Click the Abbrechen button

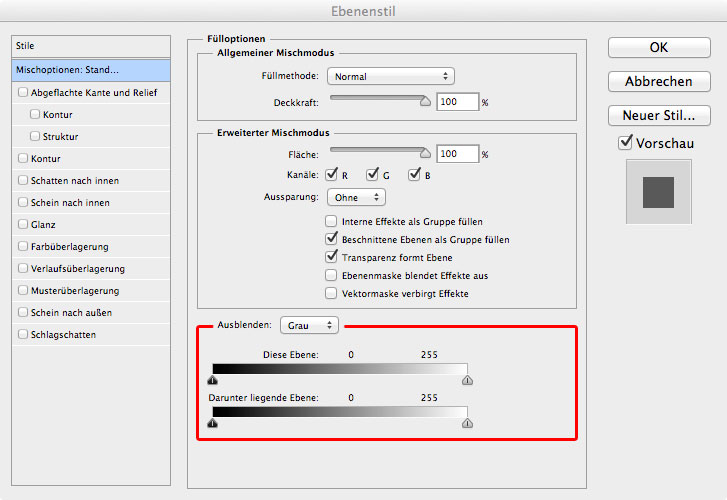click(658, 81)
